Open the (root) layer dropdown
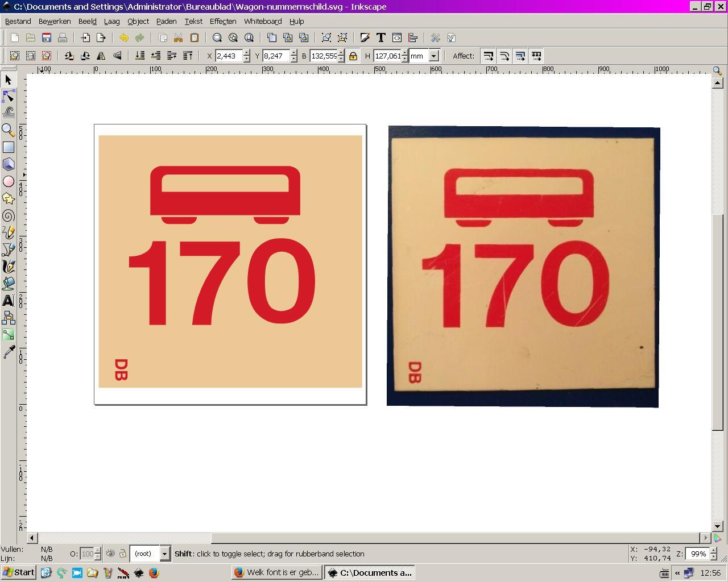This screenshot has height=582, width=728. click(x=164, y=553)
